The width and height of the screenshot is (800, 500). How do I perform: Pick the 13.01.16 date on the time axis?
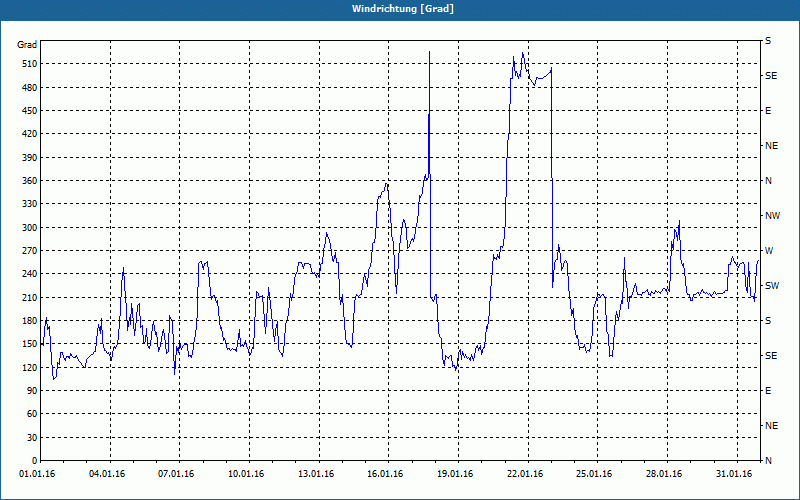[316, 474]
